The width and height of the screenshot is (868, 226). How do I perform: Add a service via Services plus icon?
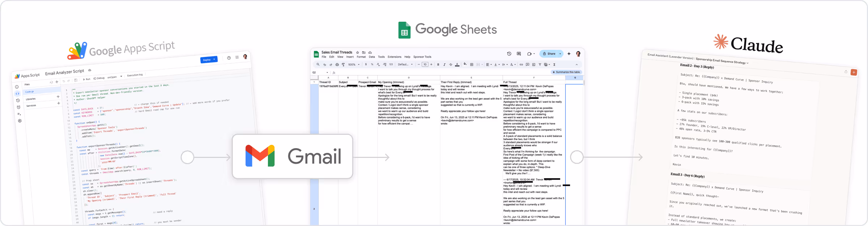(x=59, y=103)
